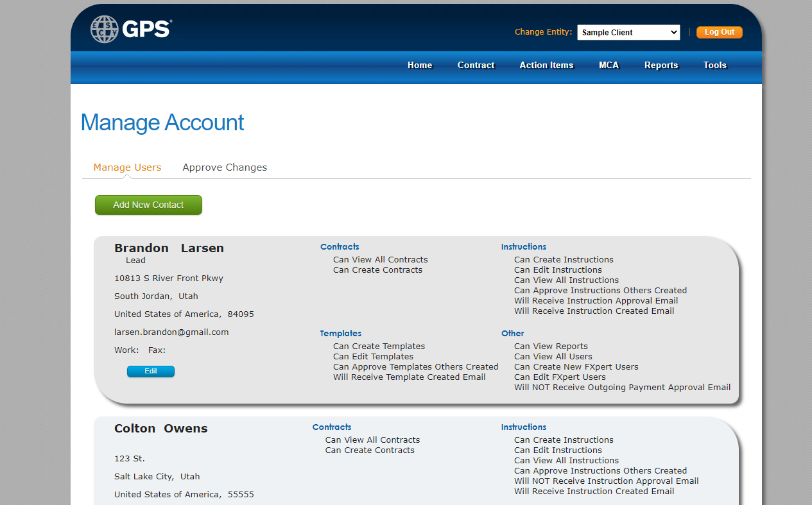Select the MCA menu item

click(x=609, y=65)
